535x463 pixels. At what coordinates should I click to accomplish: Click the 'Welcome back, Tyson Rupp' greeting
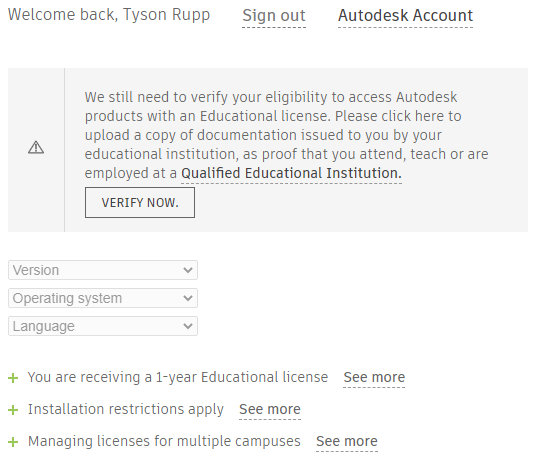tap(109, 15)
